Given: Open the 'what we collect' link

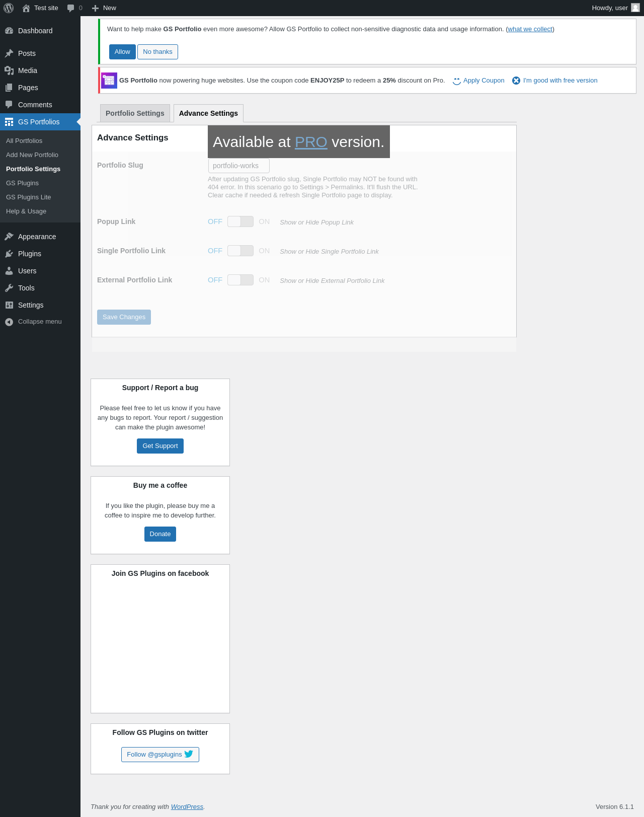Looking at the screenshot, I should pos(530,29).
